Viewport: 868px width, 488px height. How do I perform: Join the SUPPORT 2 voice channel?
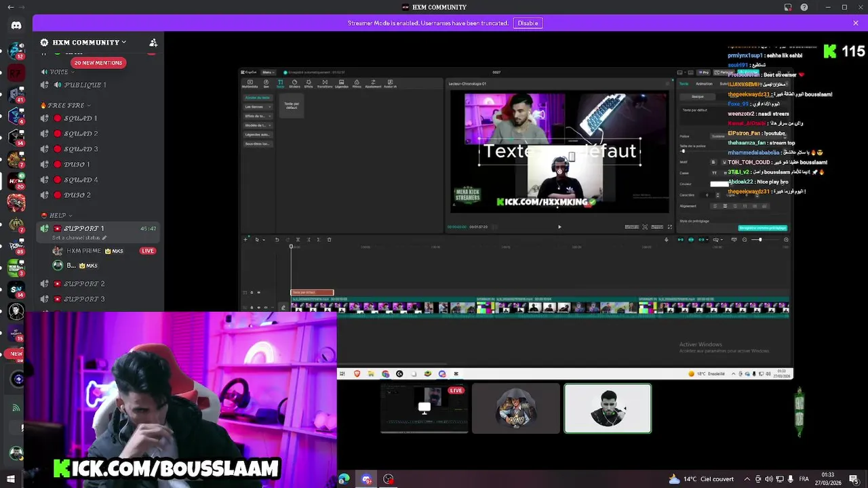[99, 283]
